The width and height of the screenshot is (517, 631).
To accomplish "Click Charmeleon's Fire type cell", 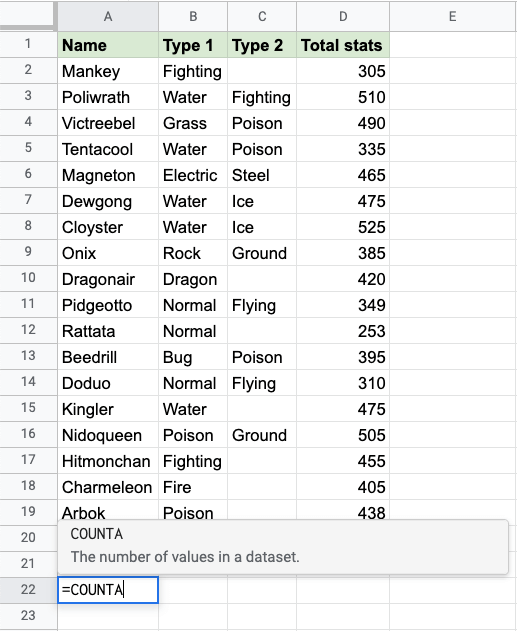I will (193, 487).
